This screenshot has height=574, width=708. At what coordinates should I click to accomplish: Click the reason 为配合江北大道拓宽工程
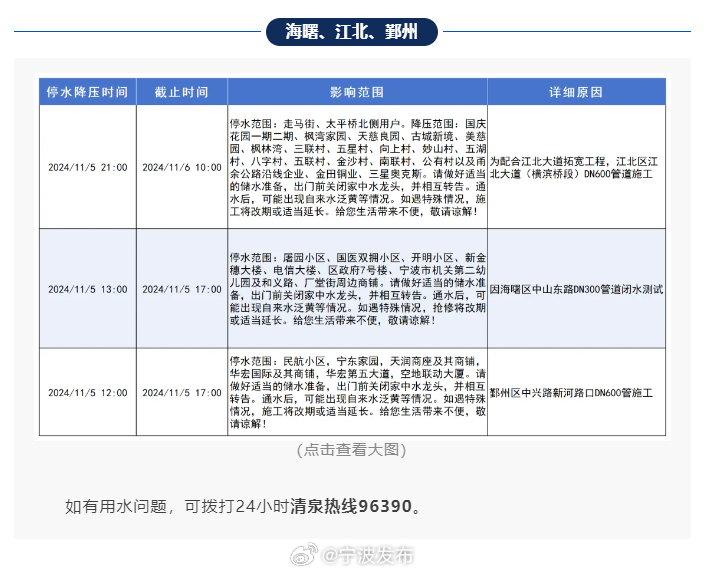[x=574, y=168]
